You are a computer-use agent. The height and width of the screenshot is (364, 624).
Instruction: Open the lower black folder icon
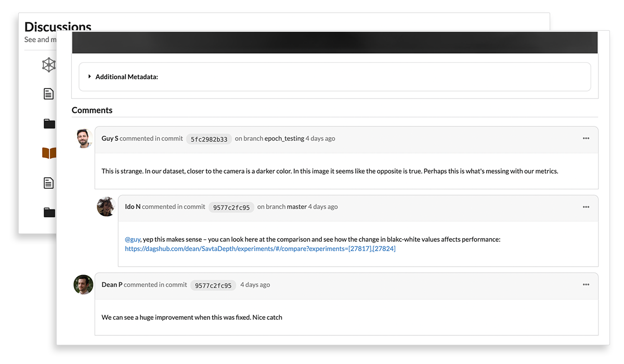(x=49, y=212)
